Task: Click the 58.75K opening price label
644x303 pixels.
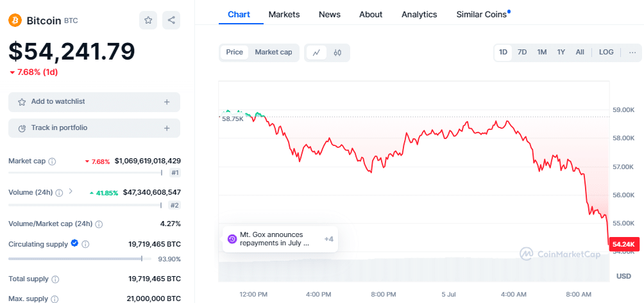Action: point(232,119)
